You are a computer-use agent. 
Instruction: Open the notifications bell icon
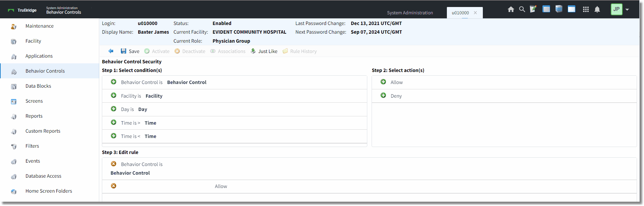pyautogui.click(x=597, y=9)
